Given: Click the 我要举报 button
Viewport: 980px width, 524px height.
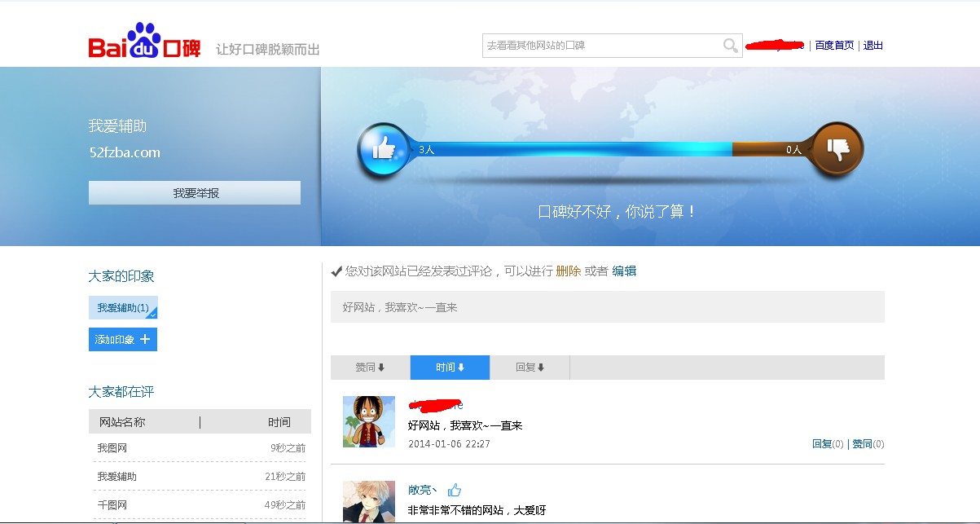Looking at the screenshot, I should pos(195,193).
